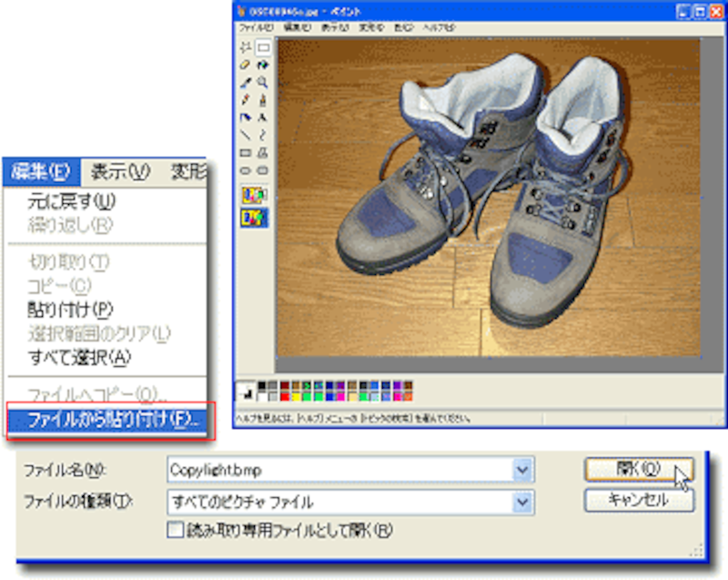Image resolution: width=728 pixels, height=580 pixels.
Task: Open 変形(I) menu in the Paint window
Action: pos(371,28)
